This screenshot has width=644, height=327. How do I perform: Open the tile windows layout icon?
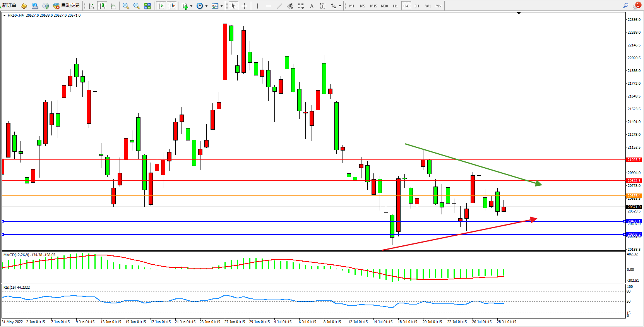point(147,6)
